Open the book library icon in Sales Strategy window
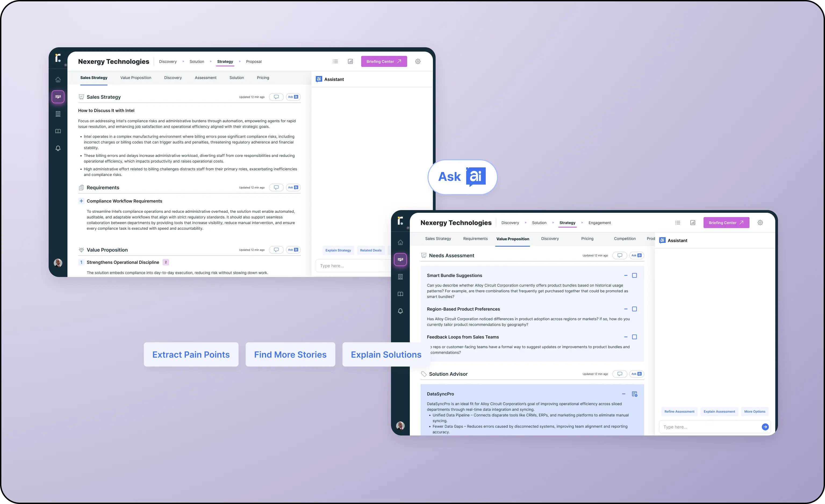825x504 pixels. 58,131
